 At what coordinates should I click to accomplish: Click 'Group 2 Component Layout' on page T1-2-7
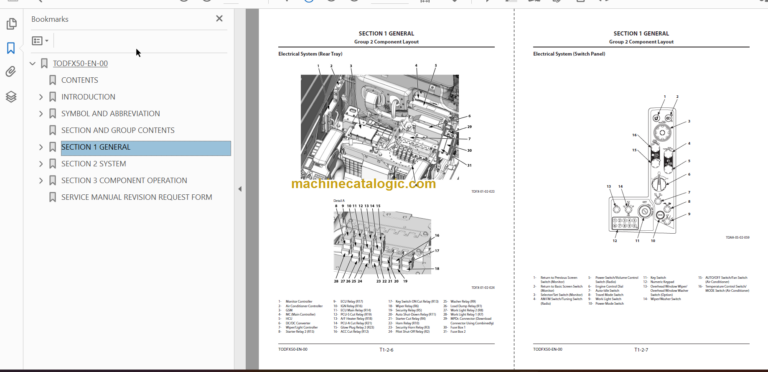tap(641, 42)
